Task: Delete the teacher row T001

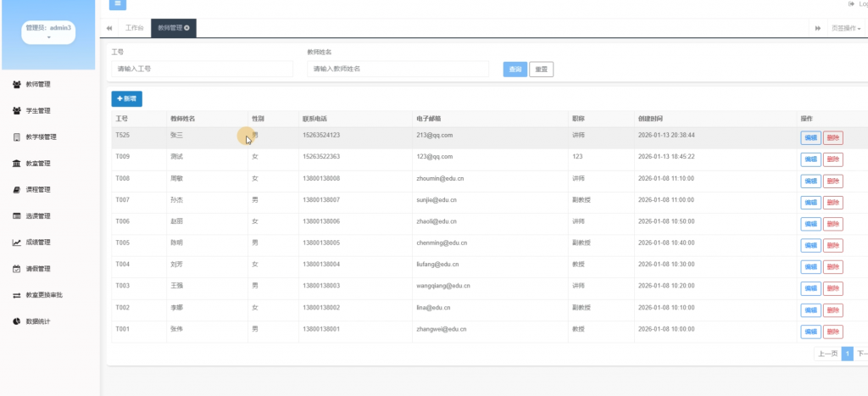Action: click(833, 332)
